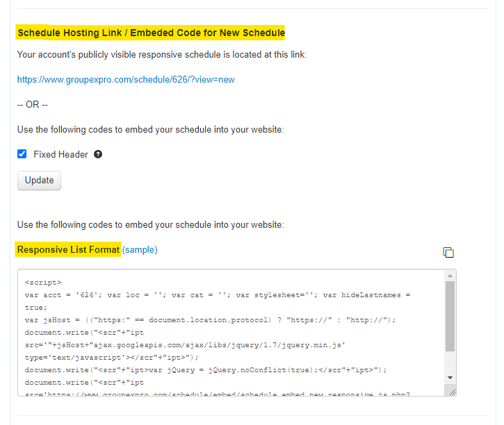Open the Responsive List Format sample link
This screenshot has height=425, width=504.
click(140, 250)
